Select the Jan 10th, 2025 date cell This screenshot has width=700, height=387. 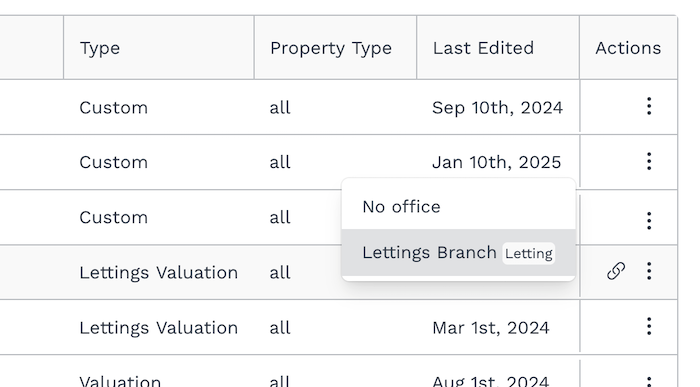click(x=496, y=162)
